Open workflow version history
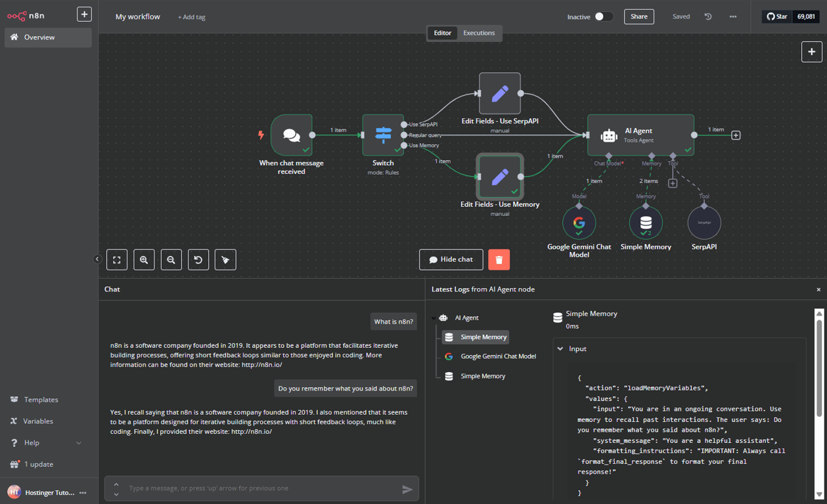 707,16
